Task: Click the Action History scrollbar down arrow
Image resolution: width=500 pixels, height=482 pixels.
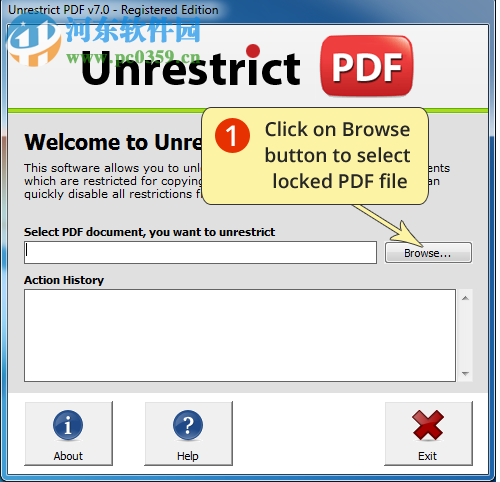Action: pyautogui.click(x=465, y=373)
